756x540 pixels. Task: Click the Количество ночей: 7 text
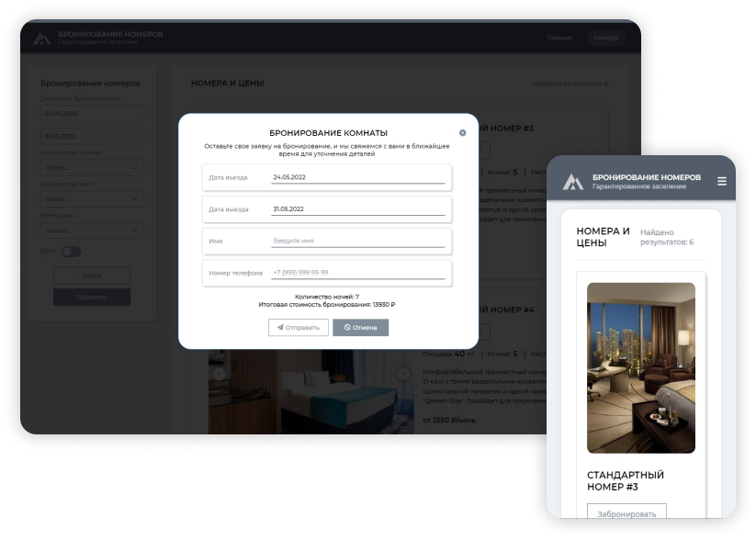pyautogui.click(x=326, y=297)
